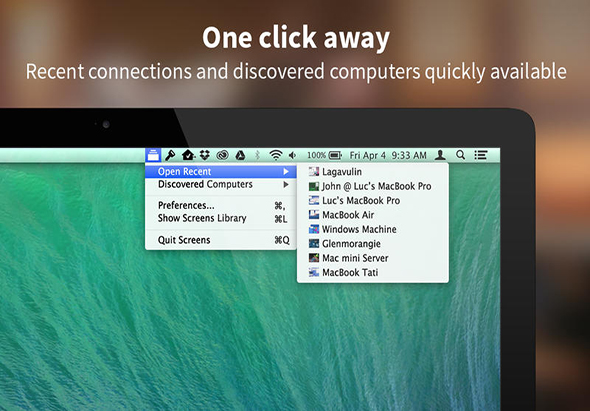The height and width of the screenshot is (411, 590).
Task: Open the Bluetooth status menu
Action: 258,155
